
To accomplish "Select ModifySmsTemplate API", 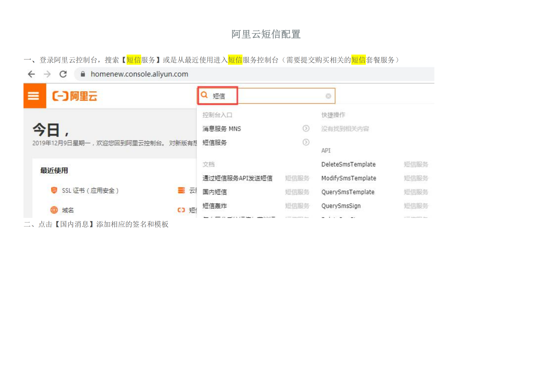I will (349, 178).
